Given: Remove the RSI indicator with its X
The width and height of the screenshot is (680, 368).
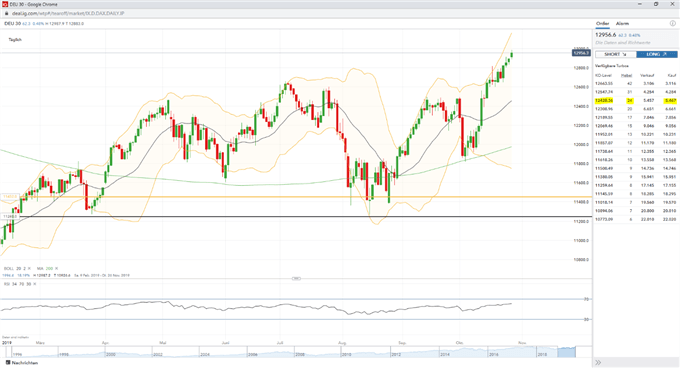Looking at the screenshot, I should pyautogui.click(x=34, y=284).
